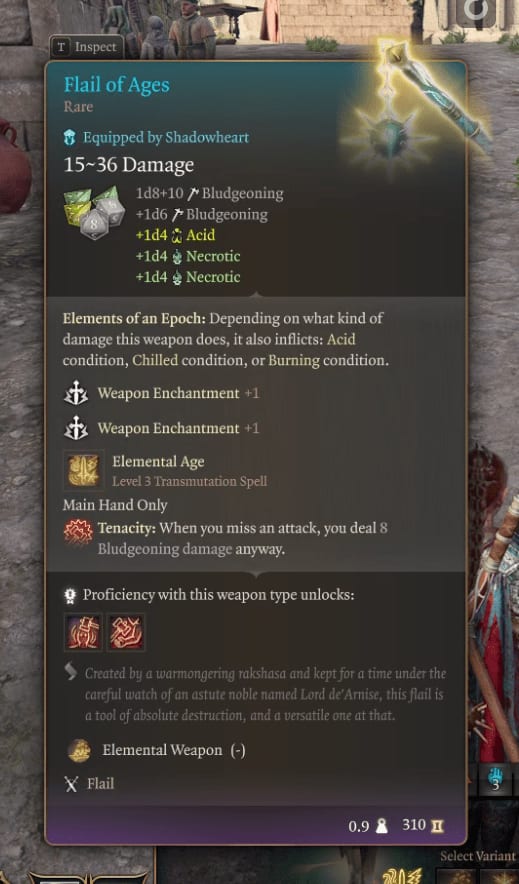Click the Inspect button with T key
The height and width of the screenshot is (884, 519).
pos(87,47)
